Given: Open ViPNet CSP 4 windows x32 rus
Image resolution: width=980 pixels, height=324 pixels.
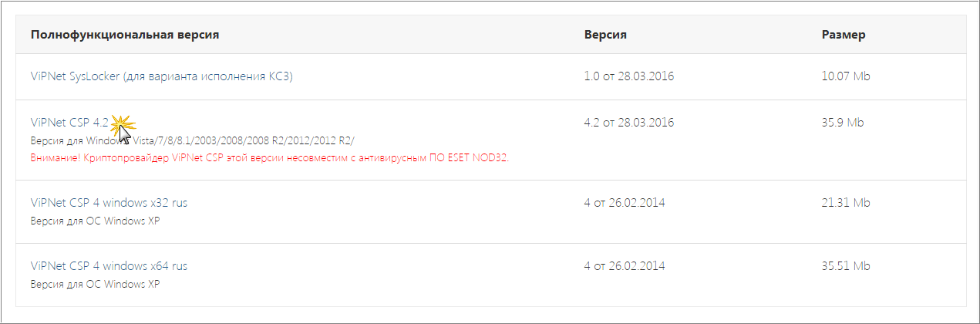Looking at the screenshot, I should point(109,203).
